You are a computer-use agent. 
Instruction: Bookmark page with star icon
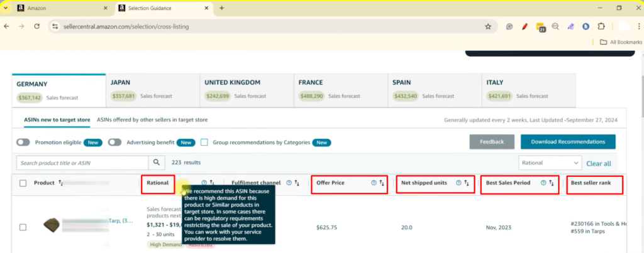(488, 26)
